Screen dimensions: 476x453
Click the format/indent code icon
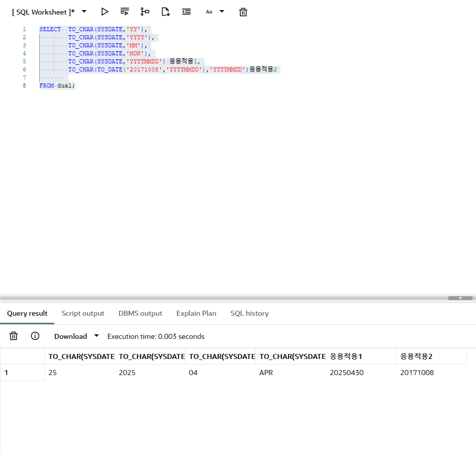click(x=186, y=12)
